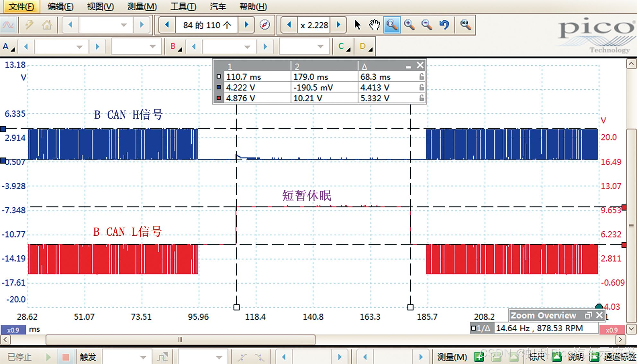
Task: Close the Zoom Overview panel
Action: 599,315
